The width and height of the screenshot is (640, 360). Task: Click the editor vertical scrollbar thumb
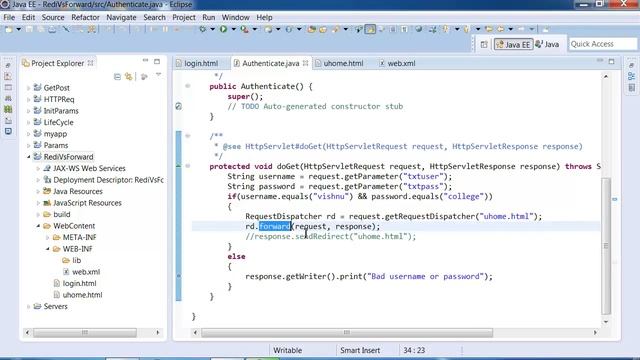(x=606, y=246)
